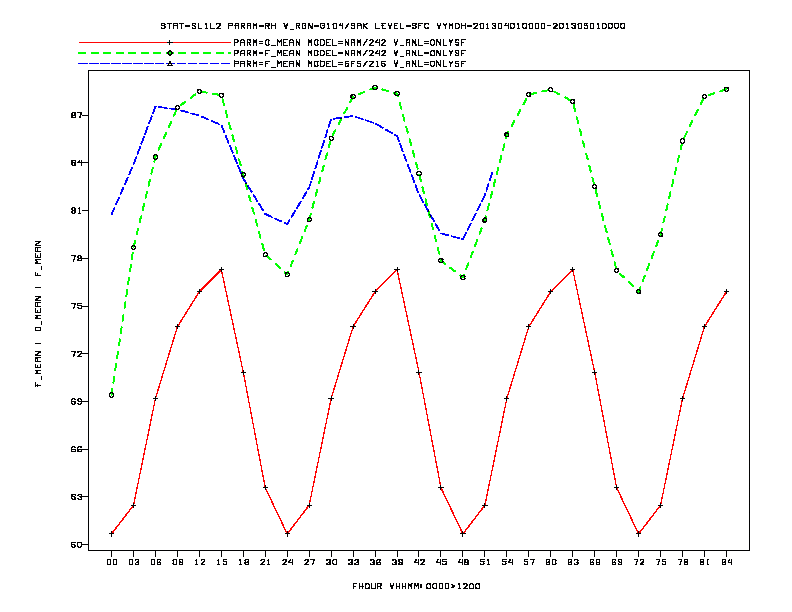
Task: Click the chart title starting with STAT=SL1L2
Action: [x=392, y=26]
